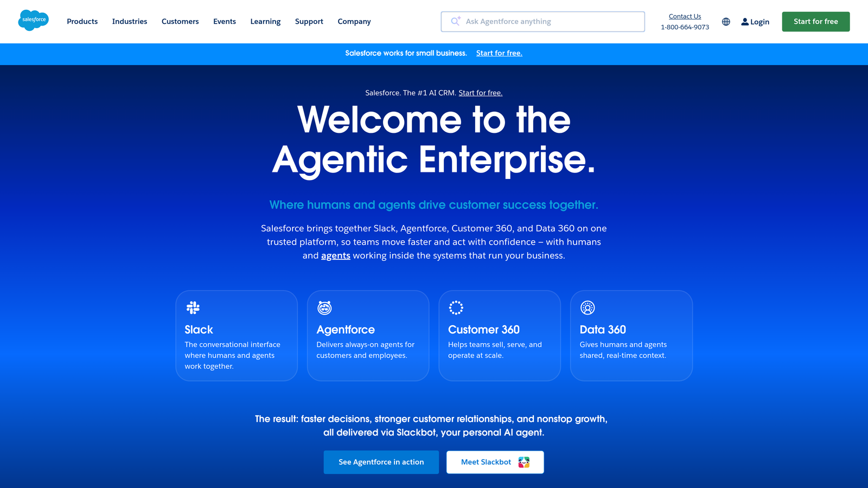Click the underlined agents link in the paragraph
This screenshot has height=488, width=868.
(x=335, y=255)
